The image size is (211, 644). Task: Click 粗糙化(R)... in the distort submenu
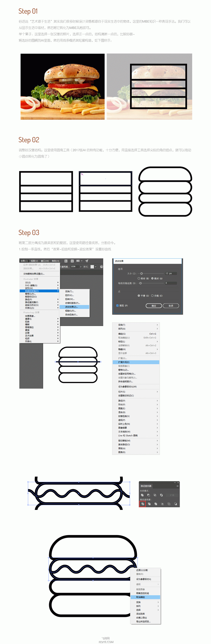[74, 311]
